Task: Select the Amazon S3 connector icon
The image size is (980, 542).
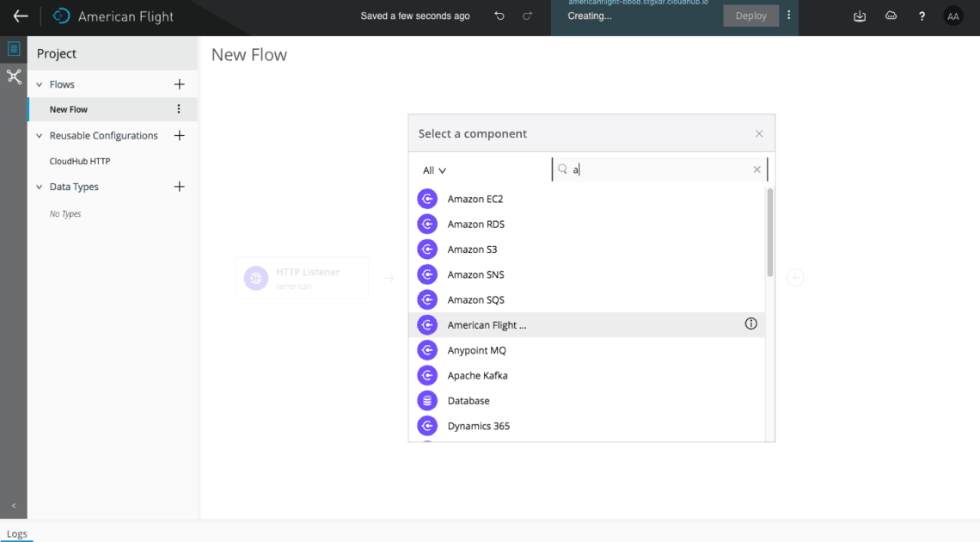Action: coord(427,249)
